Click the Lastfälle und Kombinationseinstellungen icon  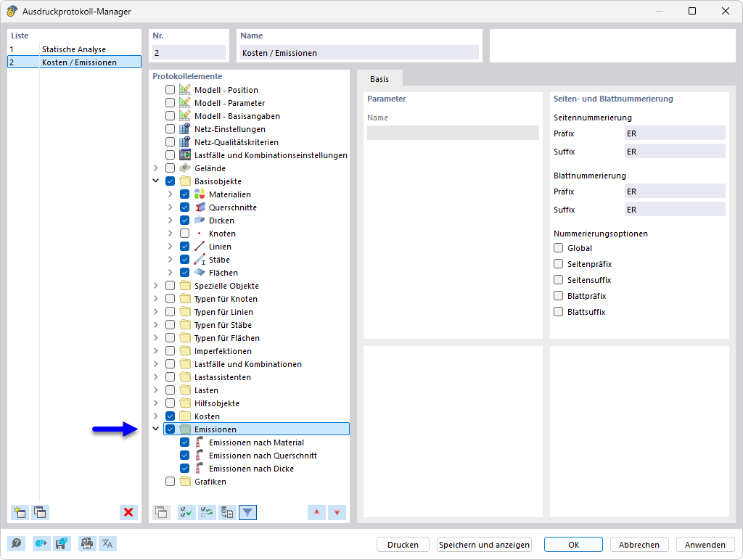click(x=185, y=155)
